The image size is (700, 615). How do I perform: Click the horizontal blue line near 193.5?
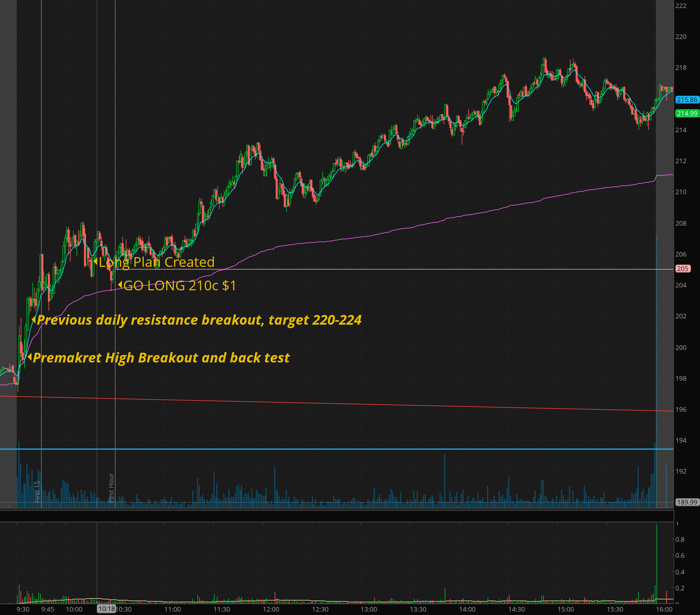343,449
